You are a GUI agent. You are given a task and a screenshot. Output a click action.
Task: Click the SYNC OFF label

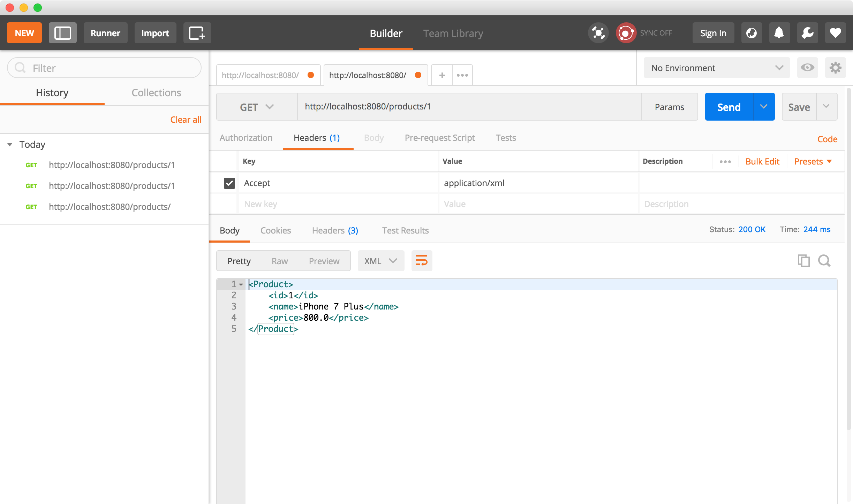(656, 33)
